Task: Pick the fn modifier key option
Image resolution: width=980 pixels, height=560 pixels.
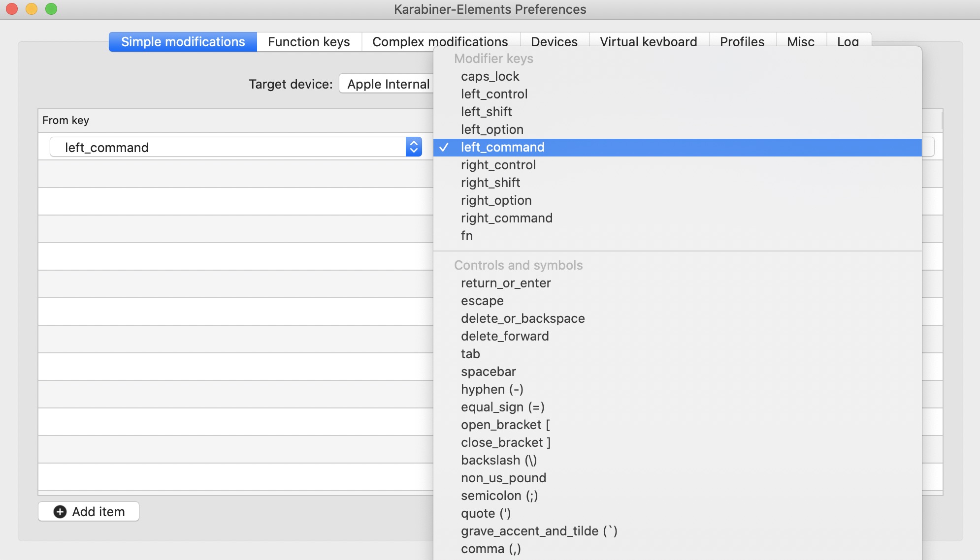Action: (467, 236)
